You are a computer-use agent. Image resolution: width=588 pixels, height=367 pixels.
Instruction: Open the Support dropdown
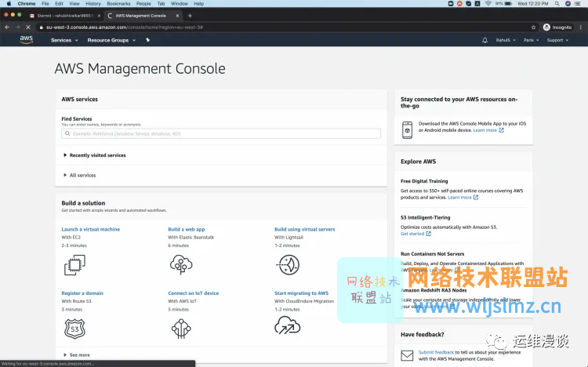[x=557, y=40]
